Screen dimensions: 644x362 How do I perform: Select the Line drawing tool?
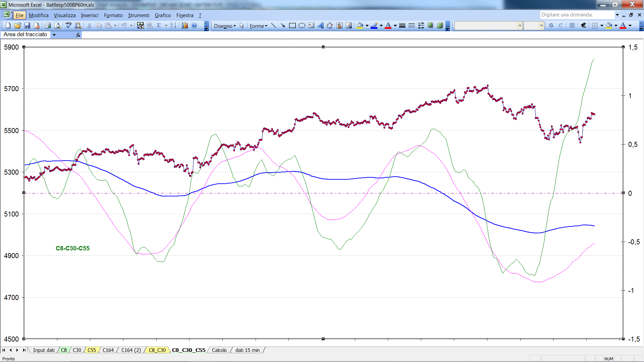[x=273, y=25]
